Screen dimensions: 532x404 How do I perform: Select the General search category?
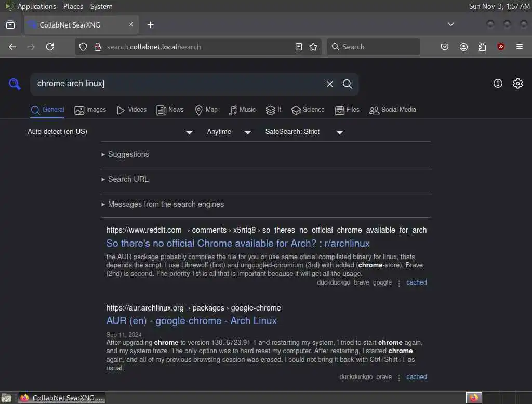tap(47, 110)
